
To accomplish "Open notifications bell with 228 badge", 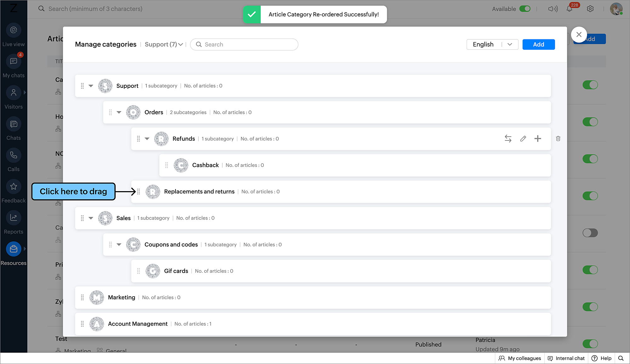I will tap(570, 9).
